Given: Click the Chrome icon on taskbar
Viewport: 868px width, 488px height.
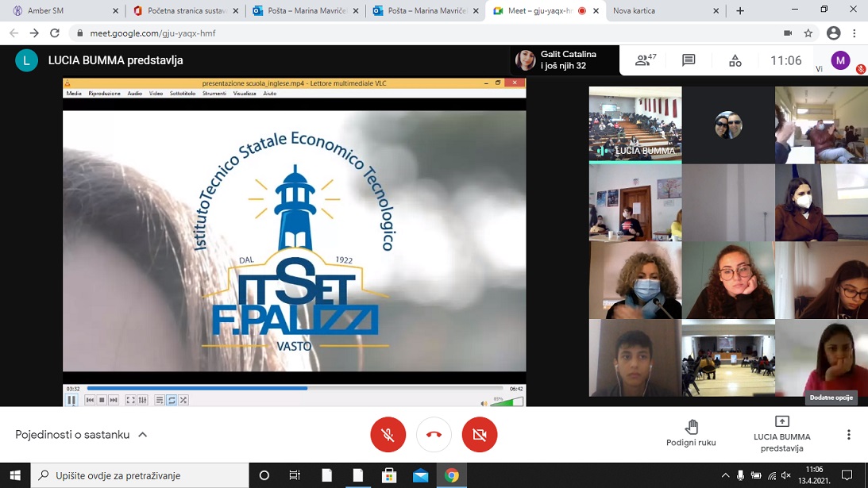Looking at the screenshot, I should pyautogui.click(x=452, y=475).
